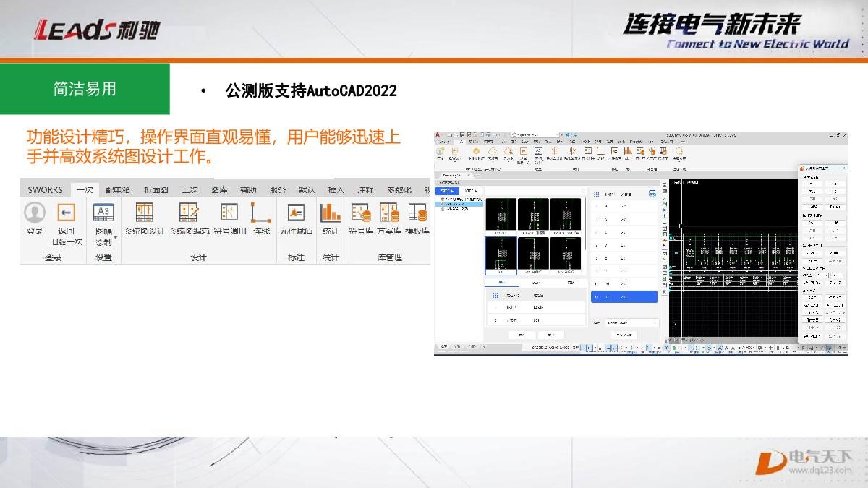This screenshot has height=488, width=868.
Task: Click the table settings icon above circuit list
Action: [x=652, y=194]
